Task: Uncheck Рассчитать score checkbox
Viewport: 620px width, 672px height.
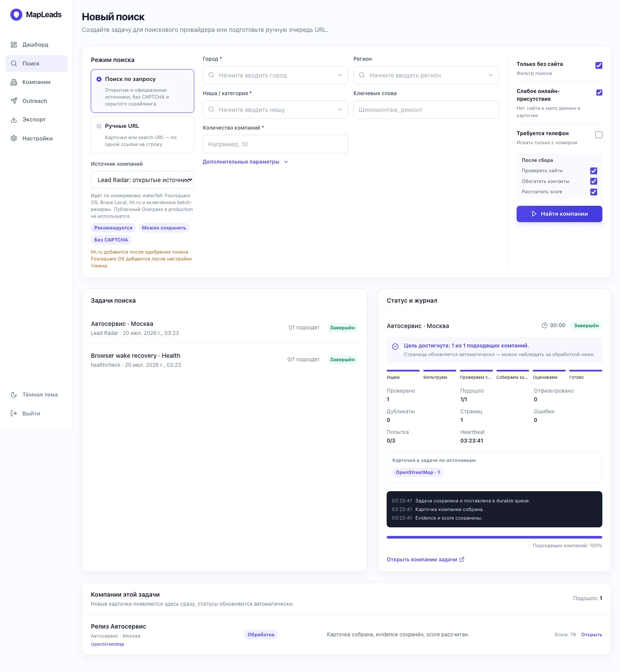Action: (594, 192)
